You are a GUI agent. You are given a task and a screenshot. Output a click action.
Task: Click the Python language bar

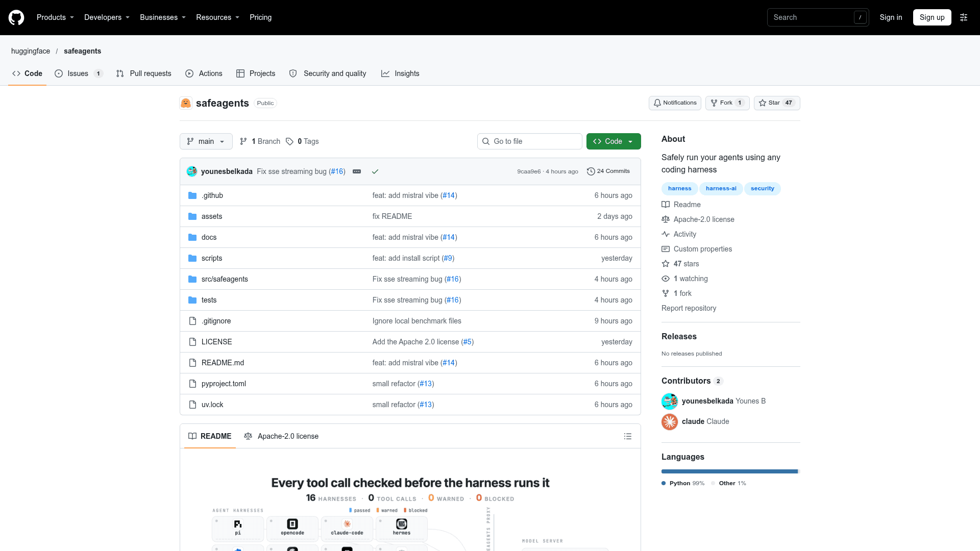pyautogui.click(x=729, y=471)
